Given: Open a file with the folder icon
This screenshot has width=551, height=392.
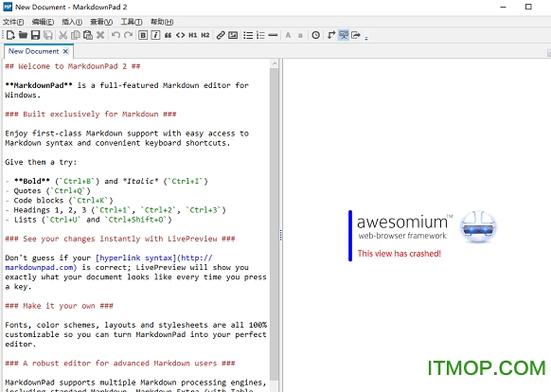Looking at the screenshot, I should 23,35.
